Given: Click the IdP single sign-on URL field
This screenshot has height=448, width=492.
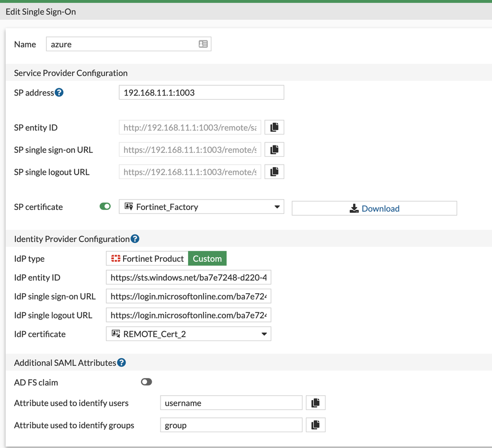Looking at the screenshot, I should tap(189, 296).
